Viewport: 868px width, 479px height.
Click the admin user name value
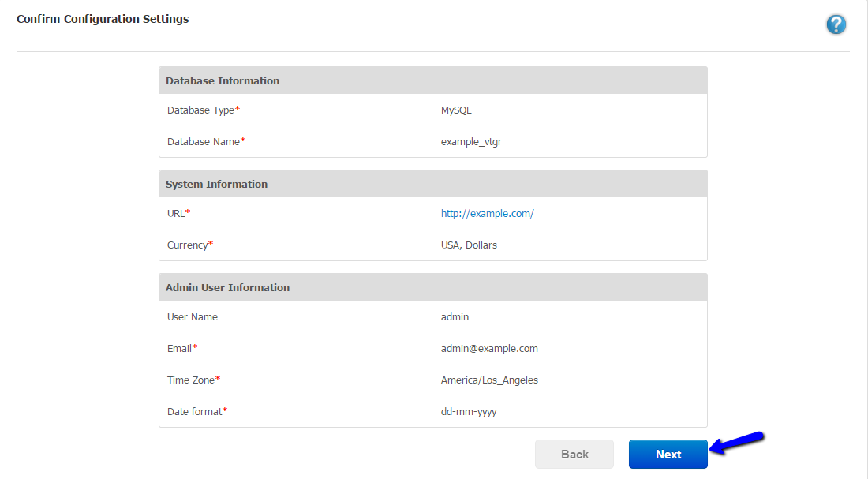[455, 316]
